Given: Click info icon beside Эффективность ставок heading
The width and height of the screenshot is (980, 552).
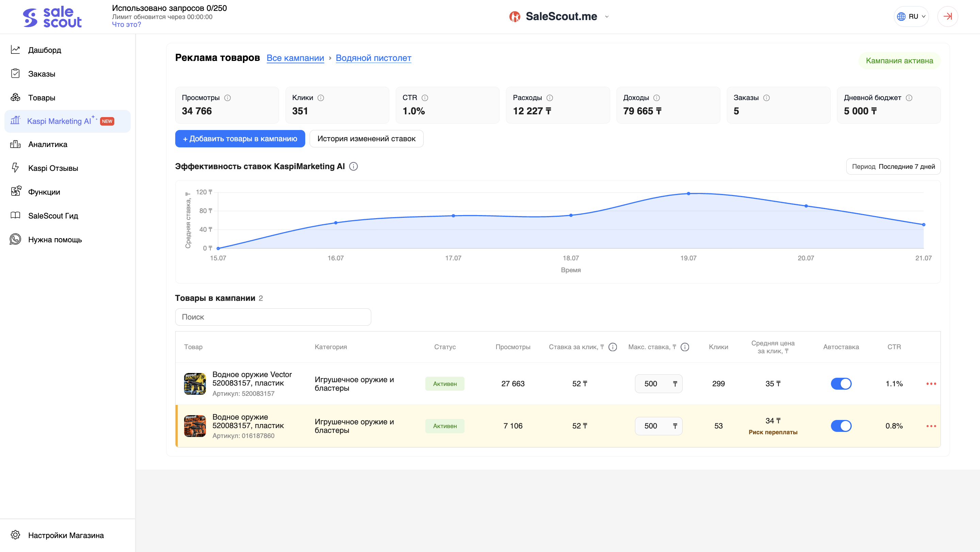Looking at the screenshot, I should [x=354, y=166].
